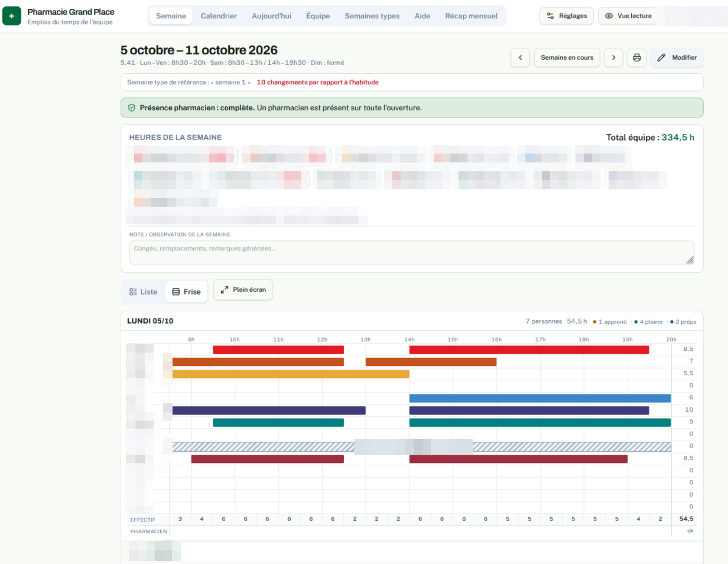Select the maroon morning shift bar
The height and width of the screenshot is (564, 728).
point(268,459)
